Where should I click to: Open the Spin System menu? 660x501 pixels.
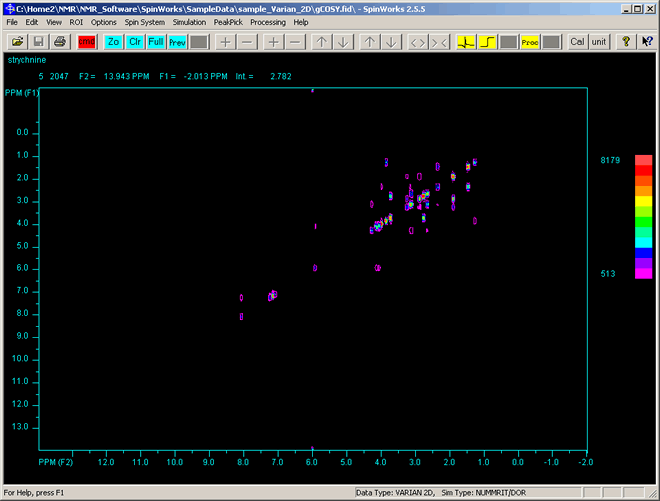click(x=144, y=22)
